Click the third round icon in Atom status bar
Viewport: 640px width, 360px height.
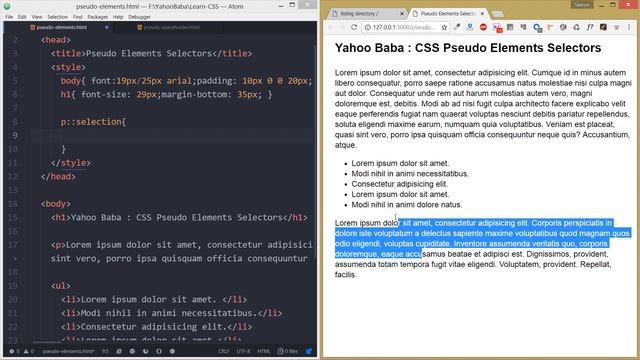146,351
